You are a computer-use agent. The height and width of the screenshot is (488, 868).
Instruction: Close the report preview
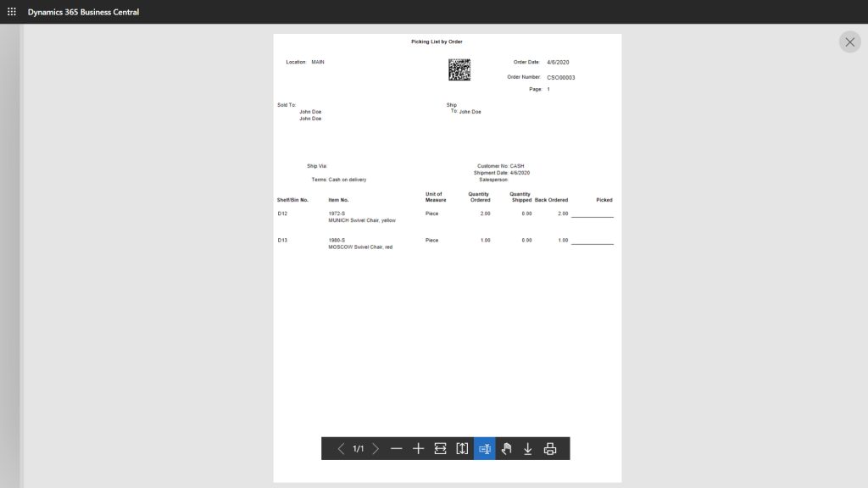click(849, 42)
